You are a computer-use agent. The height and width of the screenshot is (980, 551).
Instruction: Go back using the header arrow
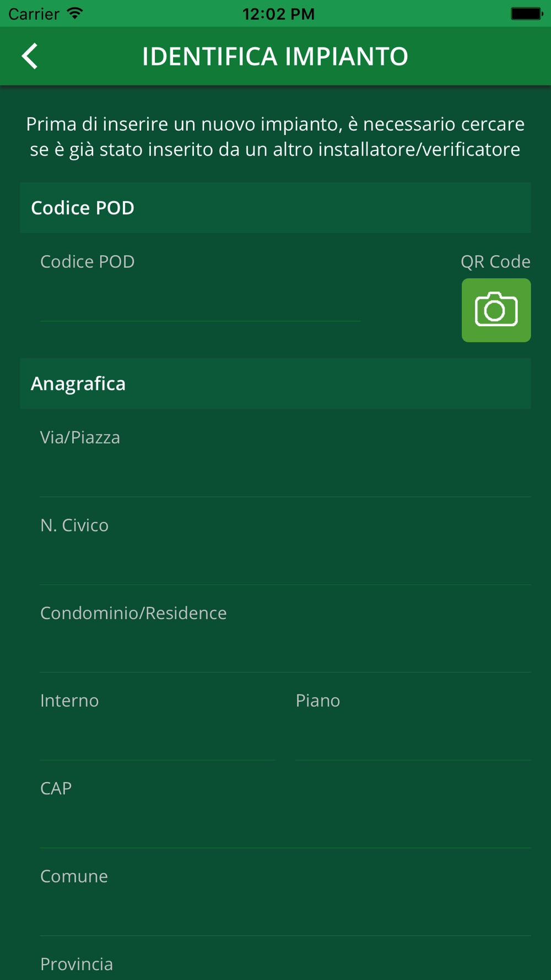click(30, 56)
